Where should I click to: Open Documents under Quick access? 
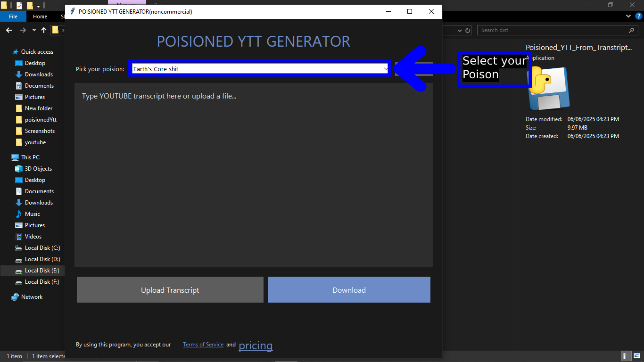(39, 86)
